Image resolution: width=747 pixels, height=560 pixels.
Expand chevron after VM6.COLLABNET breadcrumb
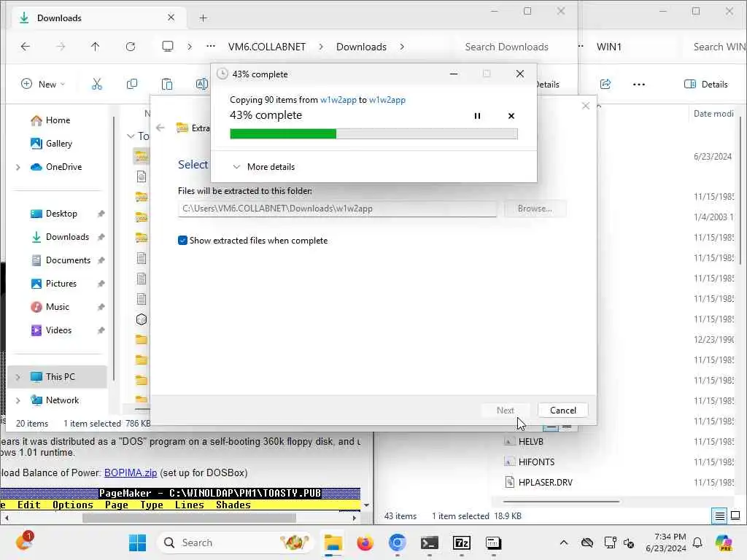point(321,47)
